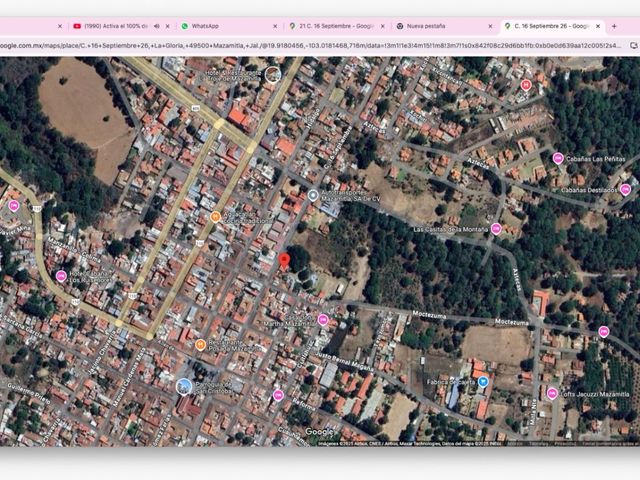Screen dimensions: 640x480
Task: Select Cabañas Destilados pink hotel pin
Action: [x=625, y=189]
